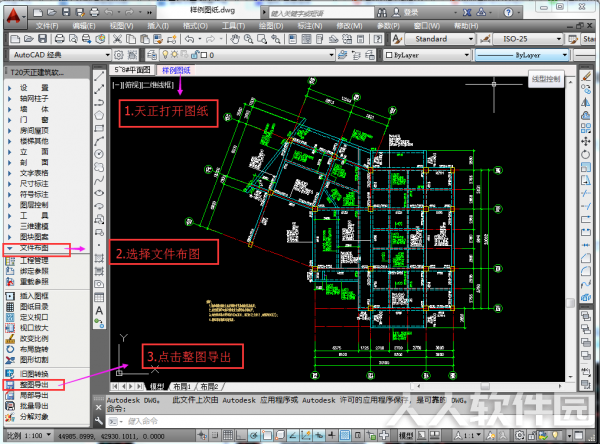Open the Table tool
The image size is (600, 444).
pos(99,297)
